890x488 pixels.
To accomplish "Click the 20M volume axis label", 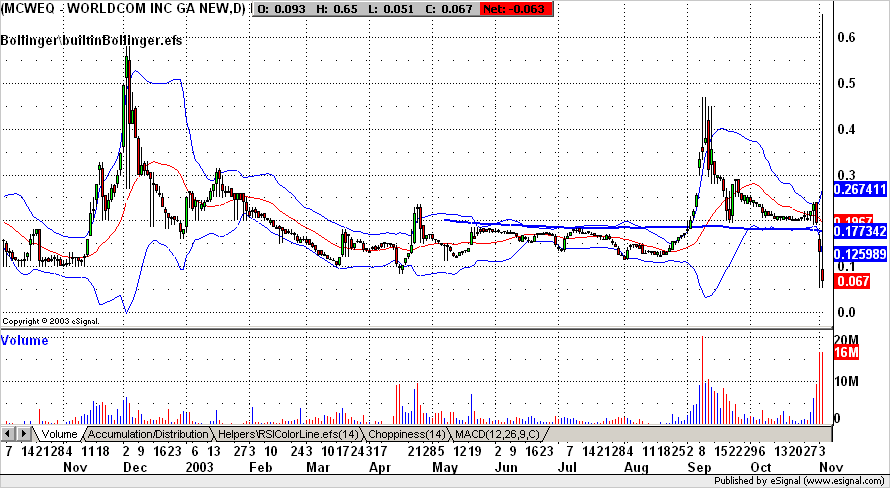I will (848, 339).
